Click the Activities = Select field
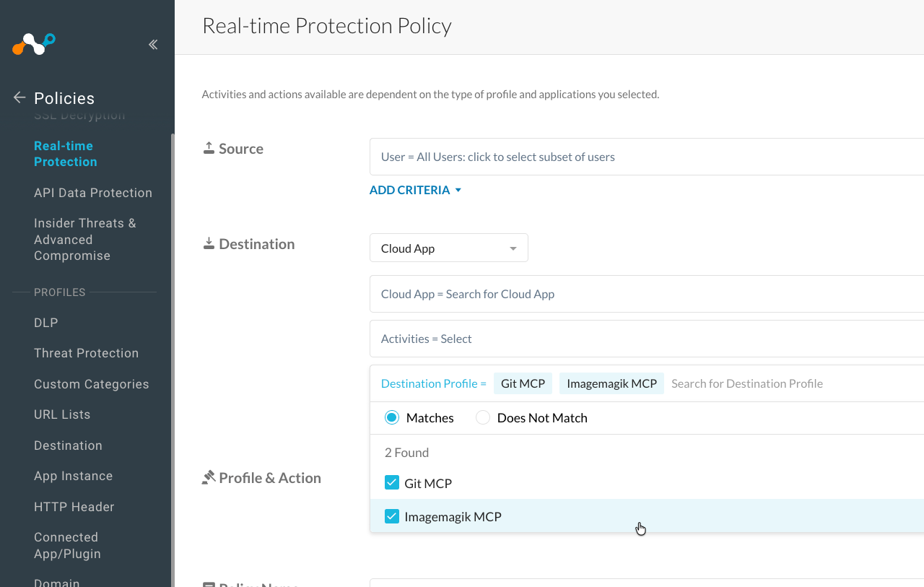Viewport: 924px width, 587px height. tap(647, 339)
